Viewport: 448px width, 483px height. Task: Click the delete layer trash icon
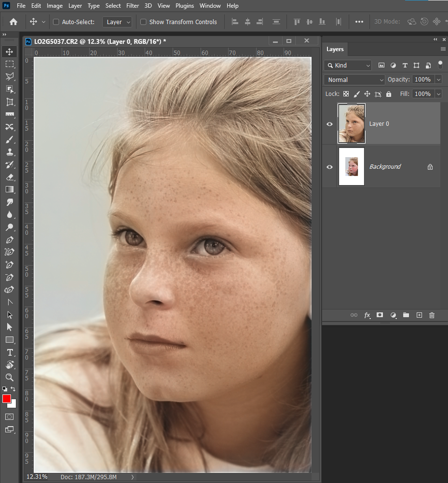click(x=432, y=315)
